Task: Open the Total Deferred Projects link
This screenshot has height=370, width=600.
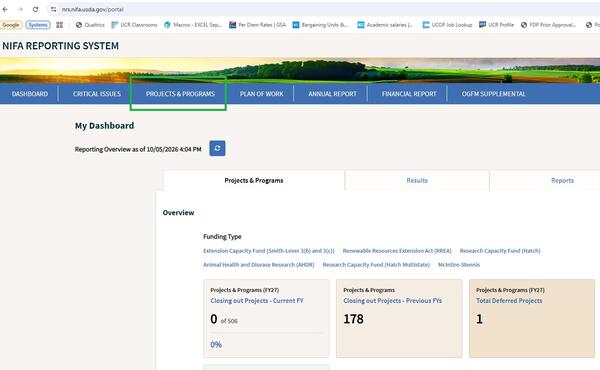Action: [509, 301]
